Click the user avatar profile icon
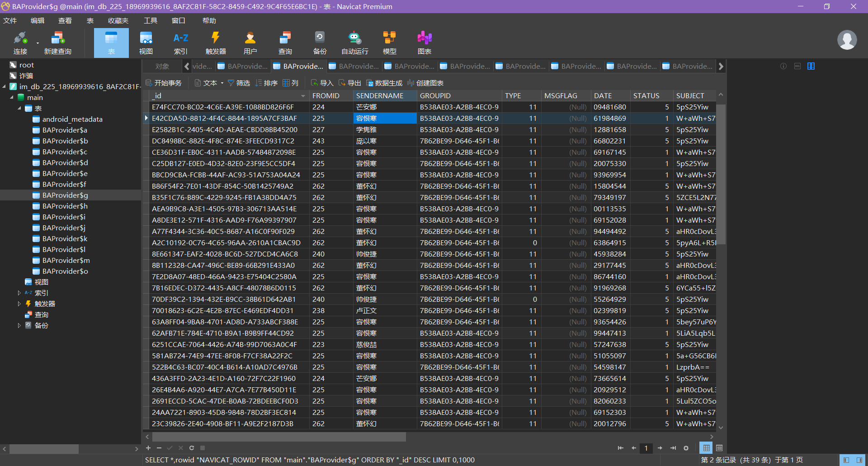 click(x=847, y=40)
